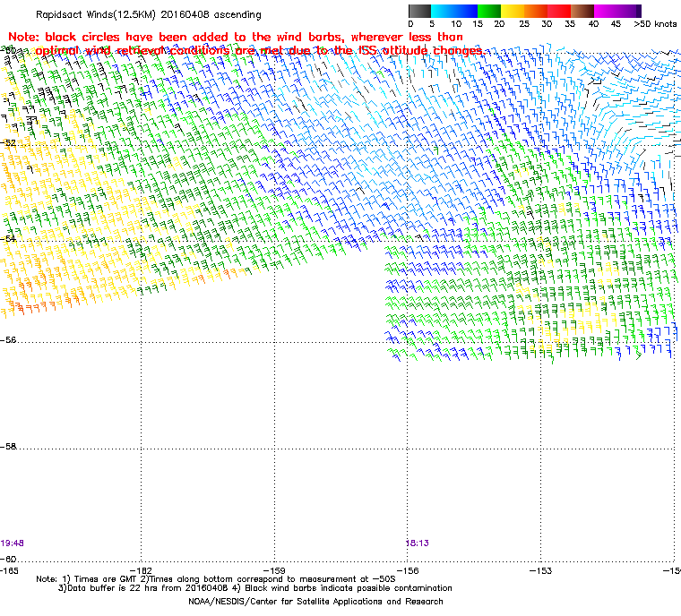The width and height of the screenshot is (681, 616).
Task: Click the '>50 knots' legend label
Action: click(x=655, y=24)
